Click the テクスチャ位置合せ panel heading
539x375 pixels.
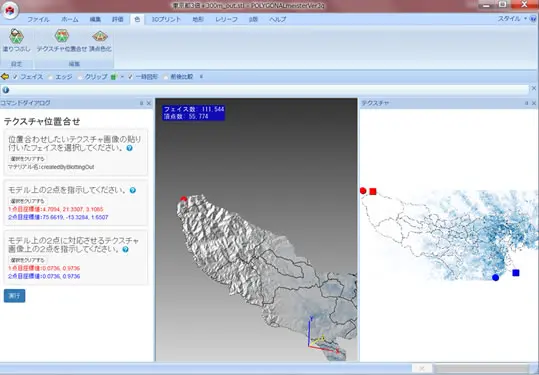point(42,121)
